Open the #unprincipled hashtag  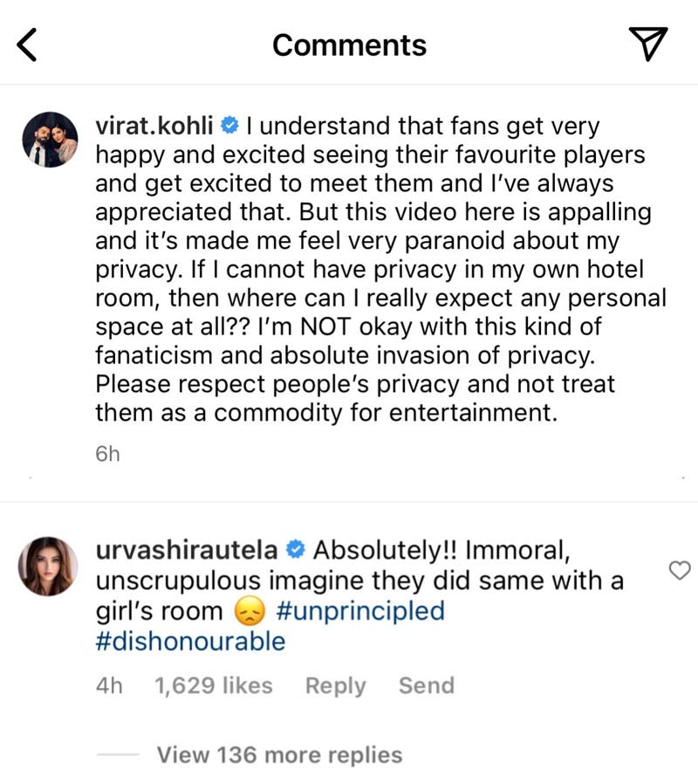click(359, 610)
